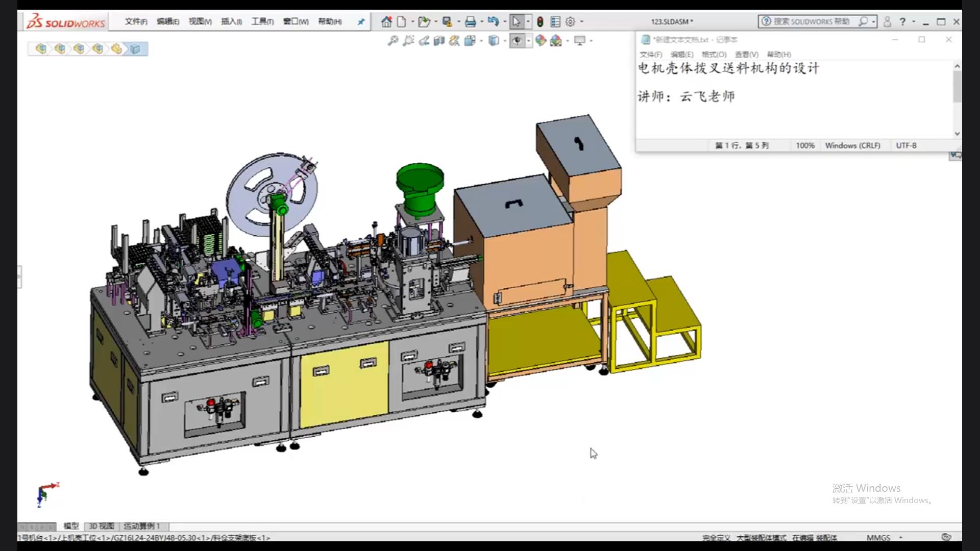The height and width of the screenshot is (551, 980).
Task: Click the Zoom to Area icon
Action: click(x=408, y=40)
